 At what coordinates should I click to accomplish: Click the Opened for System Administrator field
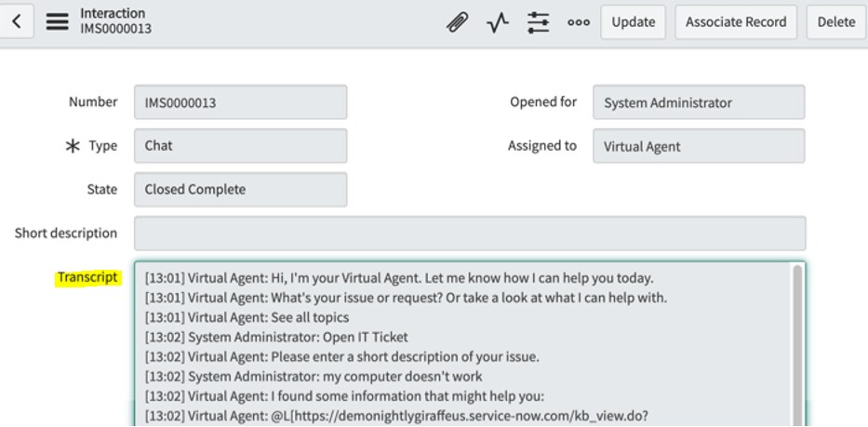coord(699,102)
